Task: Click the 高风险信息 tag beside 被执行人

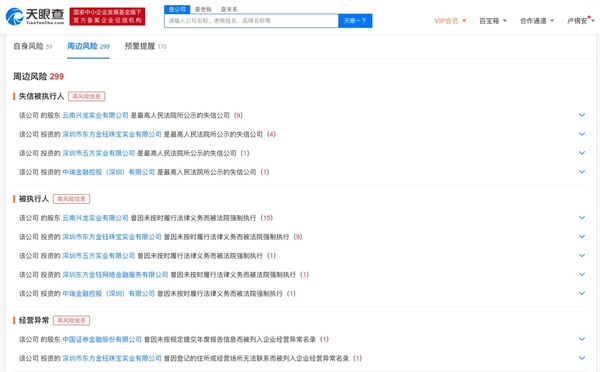Action: click(x=71, y=199)
